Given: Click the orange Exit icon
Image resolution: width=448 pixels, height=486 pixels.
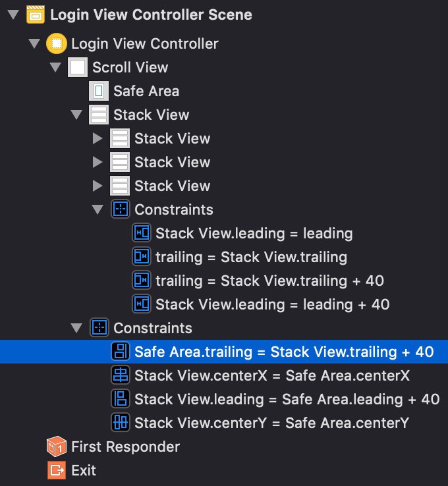Looking at the screenshot, I should tap(56, 470).
